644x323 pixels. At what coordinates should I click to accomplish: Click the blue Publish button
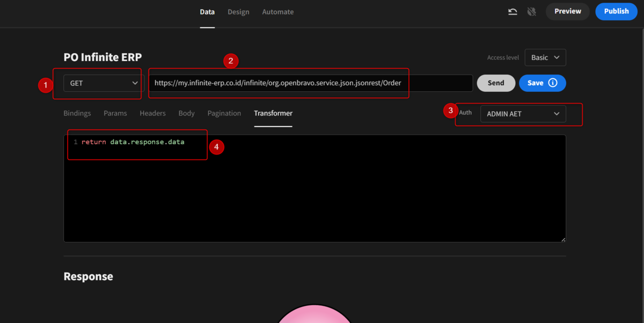pyautogui.click(x=616, y=11)
